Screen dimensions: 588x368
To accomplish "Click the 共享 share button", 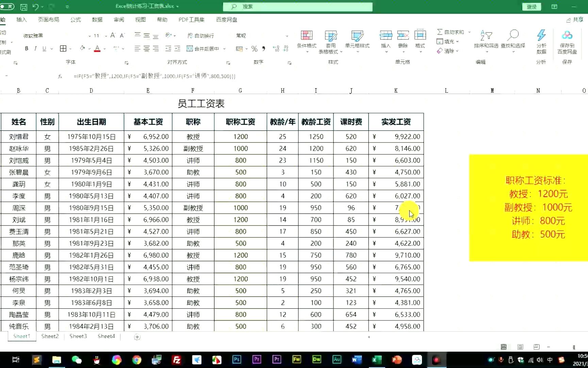I will coord(575,20).
